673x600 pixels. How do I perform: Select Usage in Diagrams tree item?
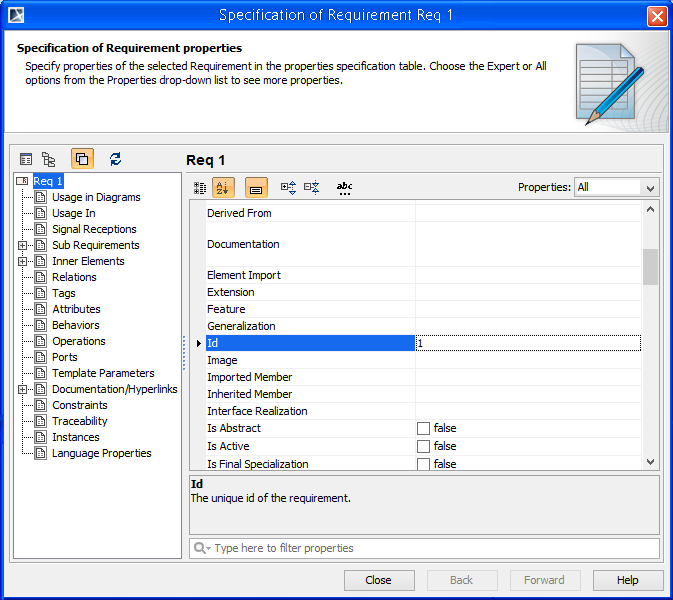[x=96, y=197]
